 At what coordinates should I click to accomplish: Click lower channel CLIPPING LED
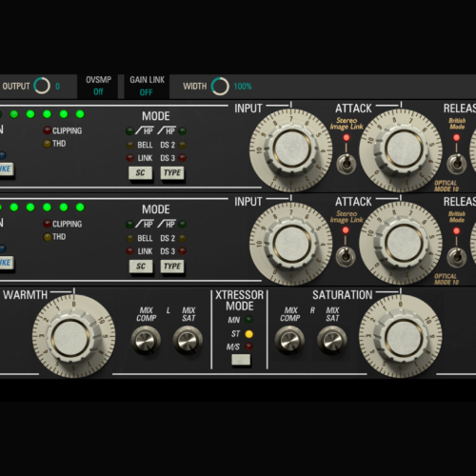[x=48, y=224]
